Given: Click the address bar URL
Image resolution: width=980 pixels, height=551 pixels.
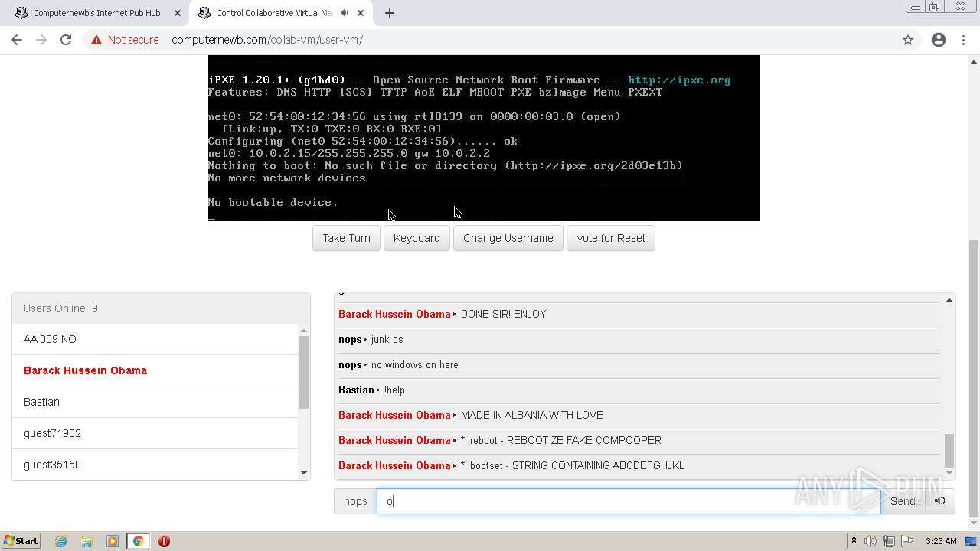Looking at the screenshot, I should (267, 40).
